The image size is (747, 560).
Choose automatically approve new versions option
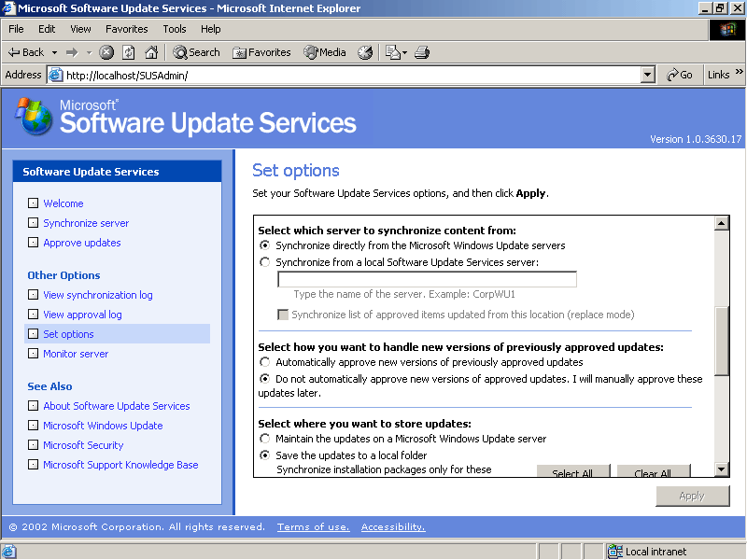[x=264, y=362]
